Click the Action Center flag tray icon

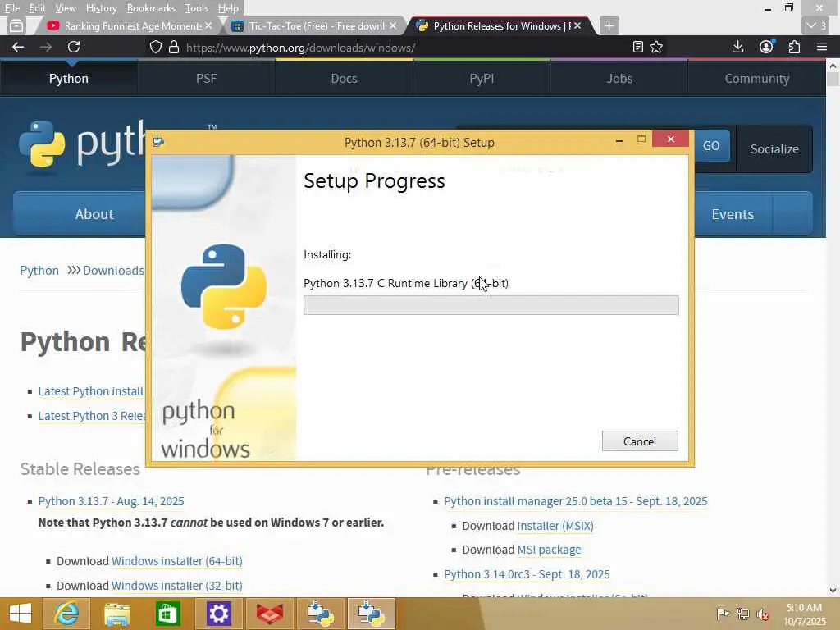[723, 614]
